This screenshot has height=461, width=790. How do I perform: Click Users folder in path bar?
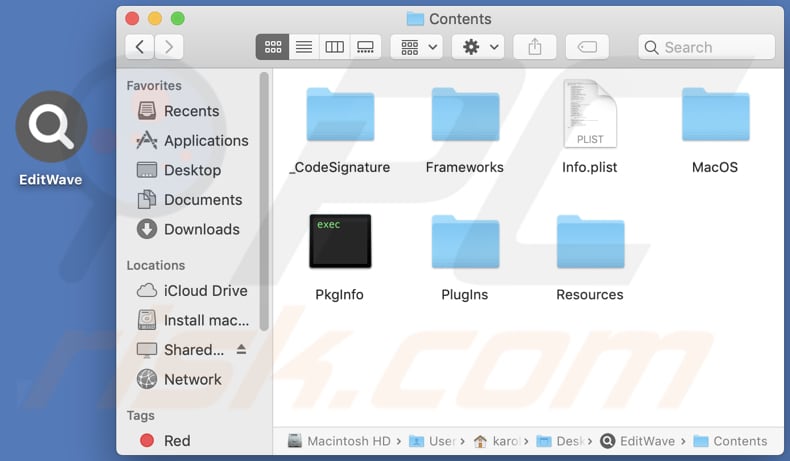[x=432, y=441]
